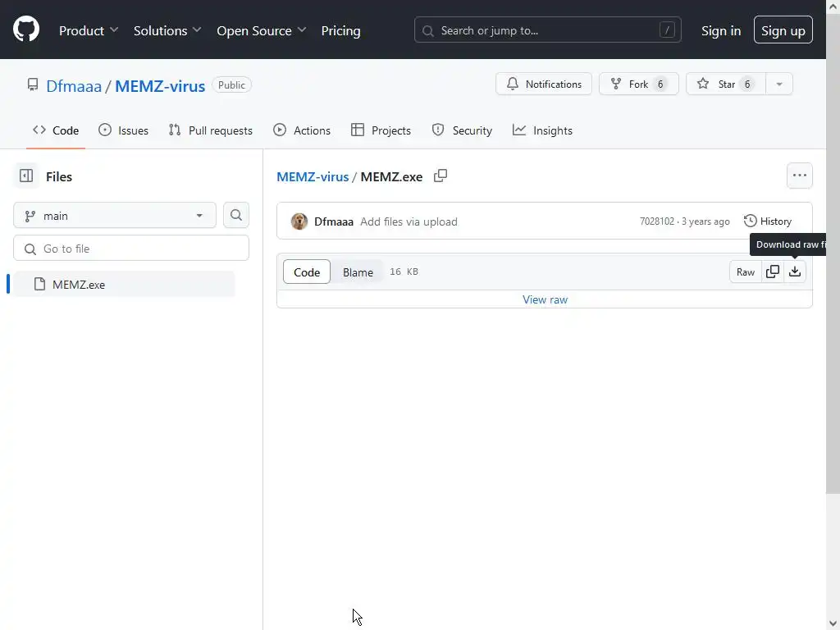The width and height of the screenshot is (840, 630).
Task: Open the star lists dropdown arrow
Action: 779,84
